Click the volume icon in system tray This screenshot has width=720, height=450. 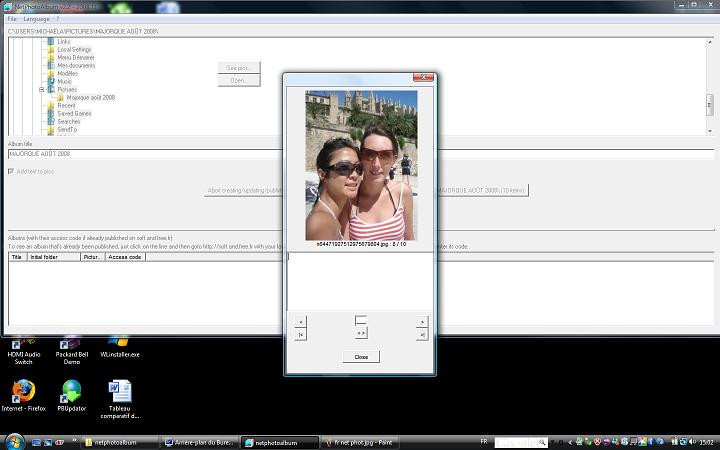(x=692, y=442)
